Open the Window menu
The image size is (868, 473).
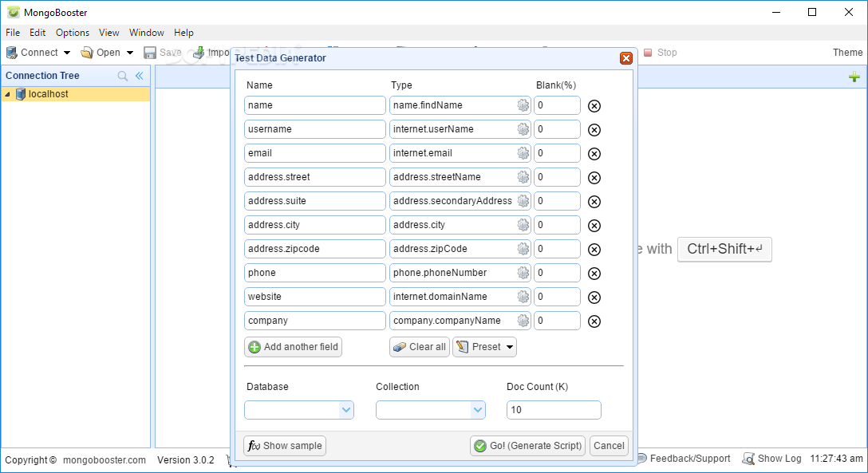pos(147,33)
